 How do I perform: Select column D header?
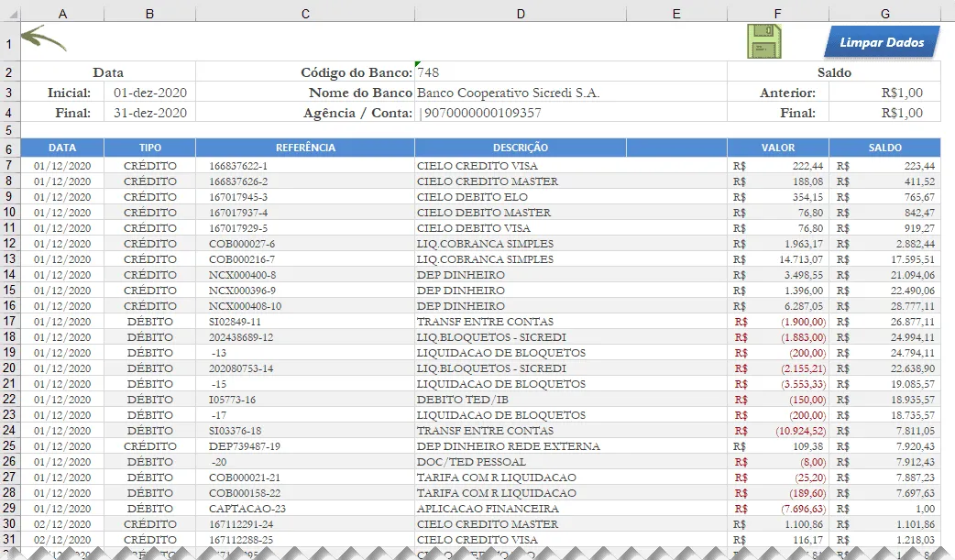click(521, 14)
